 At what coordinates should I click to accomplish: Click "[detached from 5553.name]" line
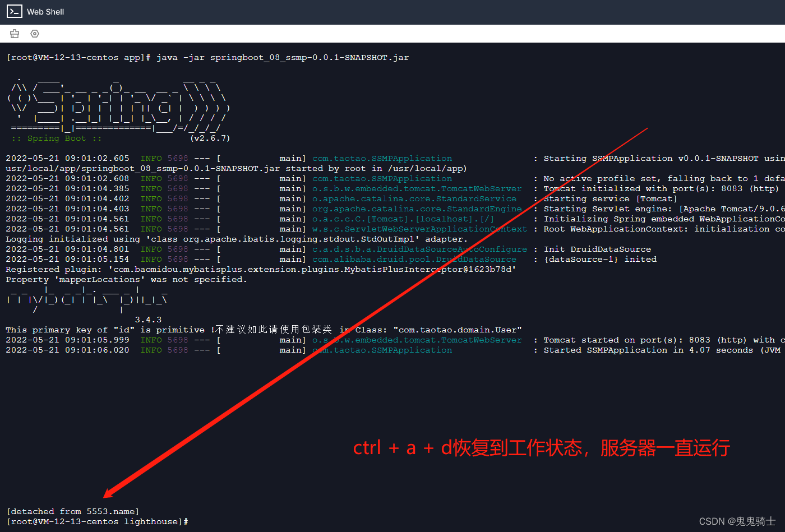coord(72,511)
